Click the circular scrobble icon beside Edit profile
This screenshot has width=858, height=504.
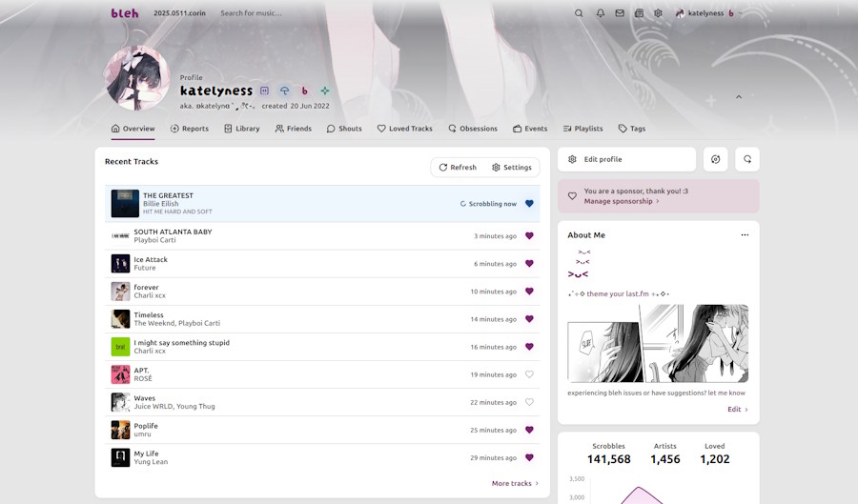[716, 159]
